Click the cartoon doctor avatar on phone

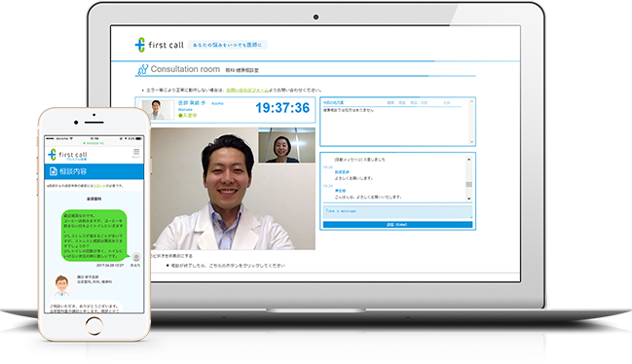61,285
